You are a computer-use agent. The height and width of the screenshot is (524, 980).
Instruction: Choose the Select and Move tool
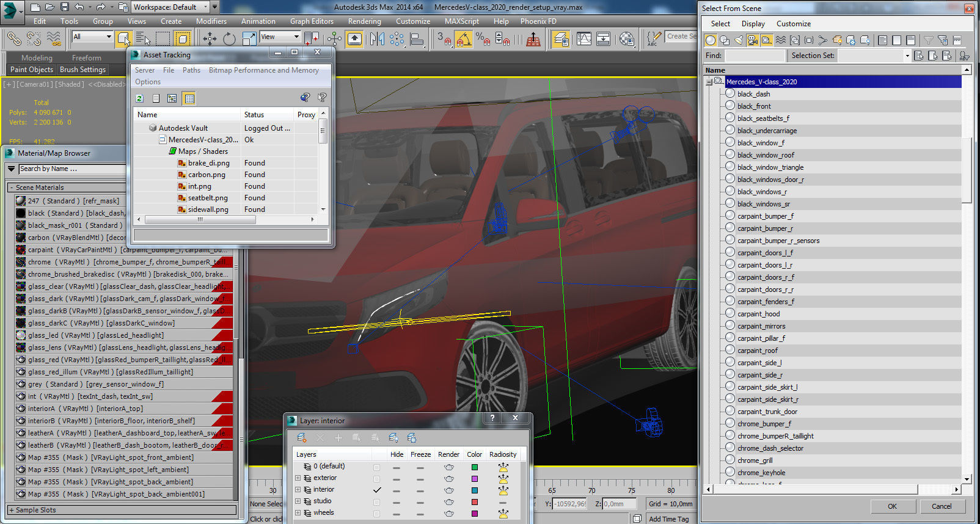coord(210,38)
